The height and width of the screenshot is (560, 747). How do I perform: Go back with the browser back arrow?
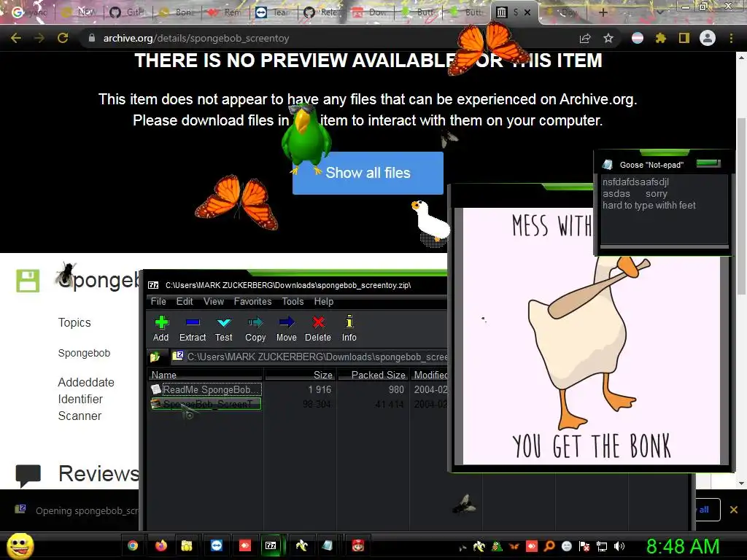16,38
